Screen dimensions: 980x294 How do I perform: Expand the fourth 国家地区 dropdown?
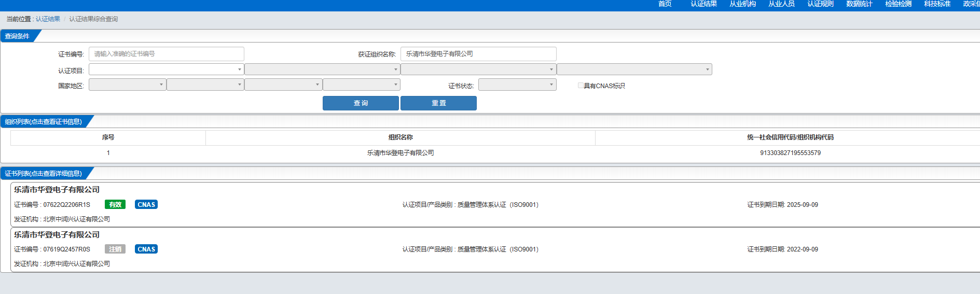tap(362, 85)
